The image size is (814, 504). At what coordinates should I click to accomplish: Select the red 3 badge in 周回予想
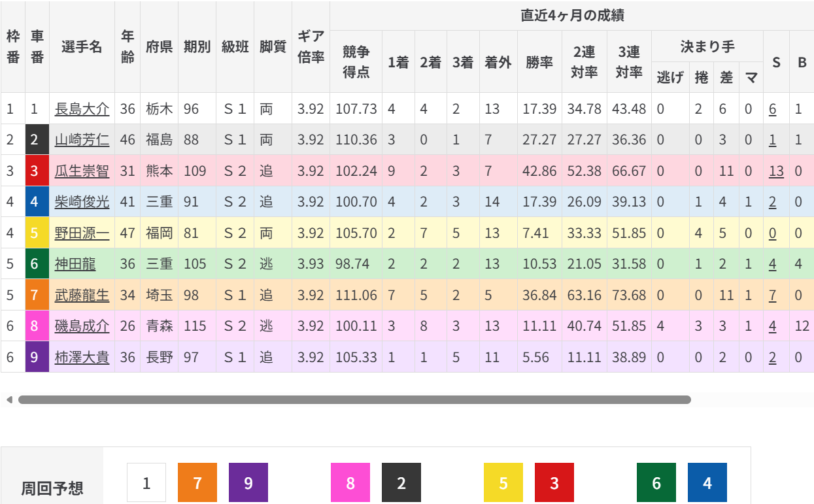click(554, 482)
